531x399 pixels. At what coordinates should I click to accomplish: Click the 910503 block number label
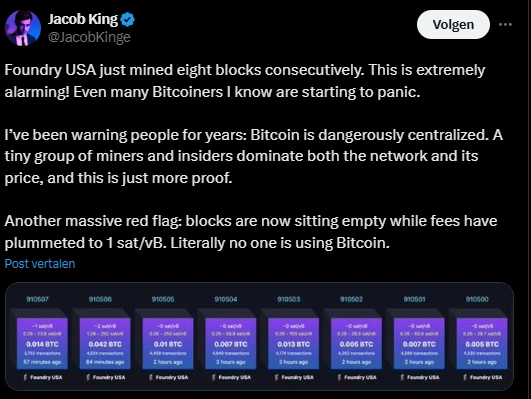coord(289,299)
